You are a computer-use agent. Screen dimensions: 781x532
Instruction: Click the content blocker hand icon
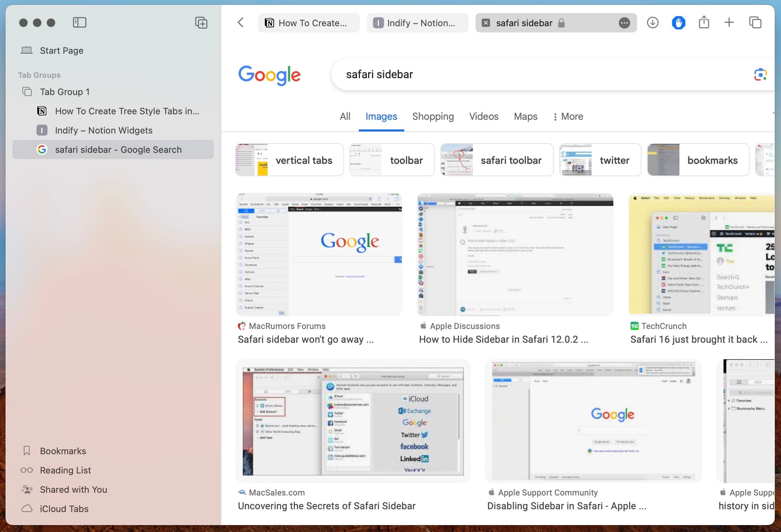tap(678, 23)
